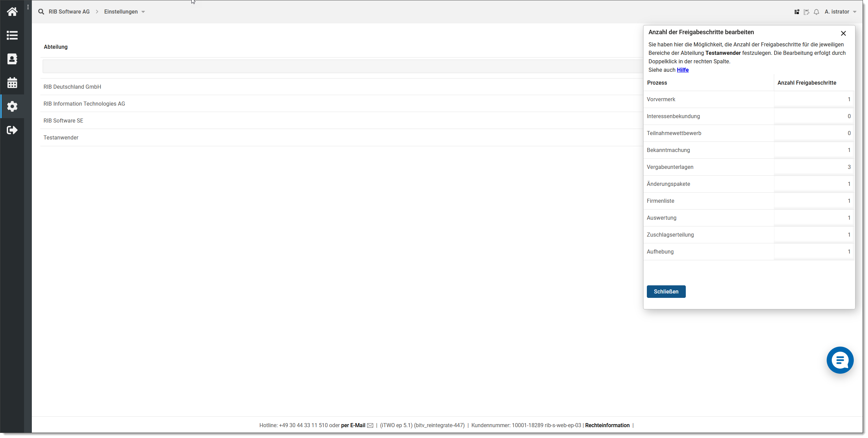Open the notifications bell icon
Viewport: 868px width, 438px height.
pyautogui.click(x=816, y=12)
